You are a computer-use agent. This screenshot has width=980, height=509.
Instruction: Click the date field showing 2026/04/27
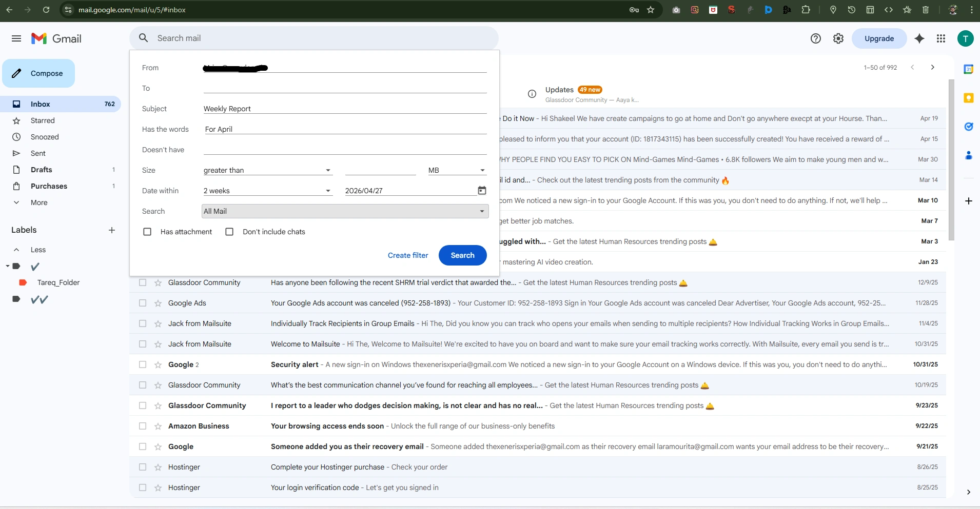pyautogui.click(x=410, y=191)
